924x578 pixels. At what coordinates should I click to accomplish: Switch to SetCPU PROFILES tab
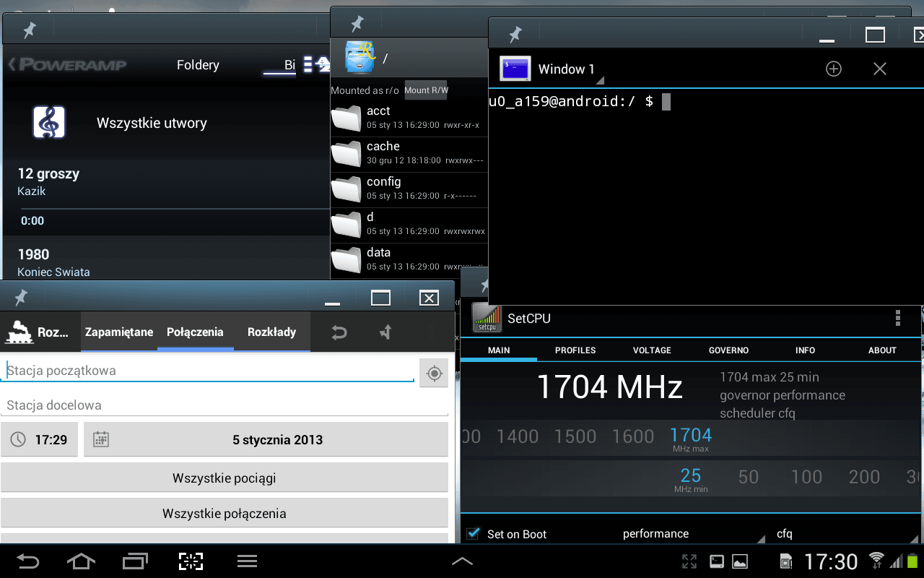point(575,350)
